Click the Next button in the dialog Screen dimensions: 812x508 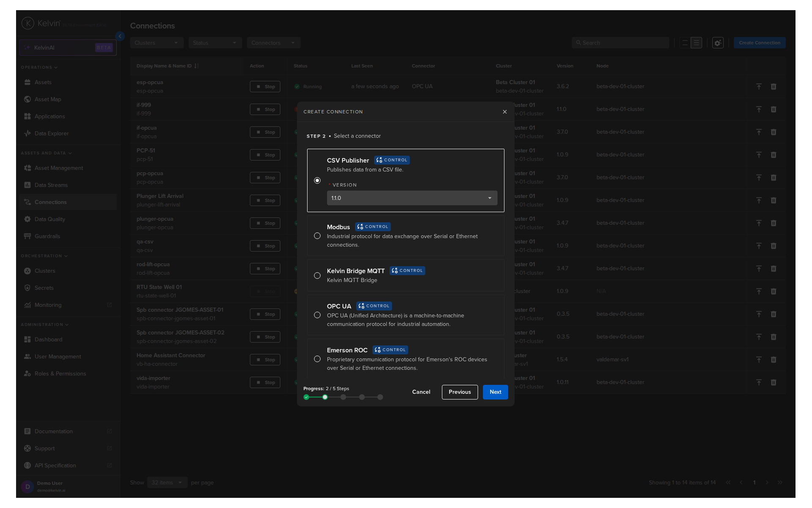coord(495,392)
